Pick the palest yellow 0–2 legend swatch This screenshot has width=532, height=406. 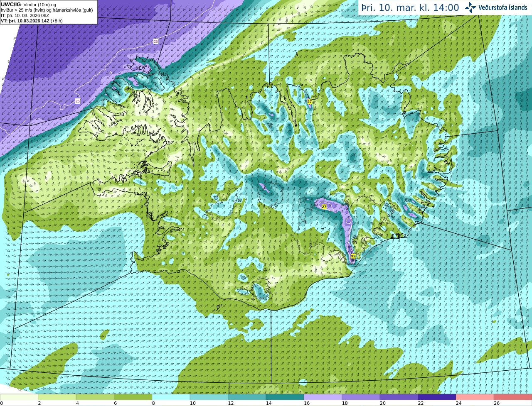tap(19, 397)
